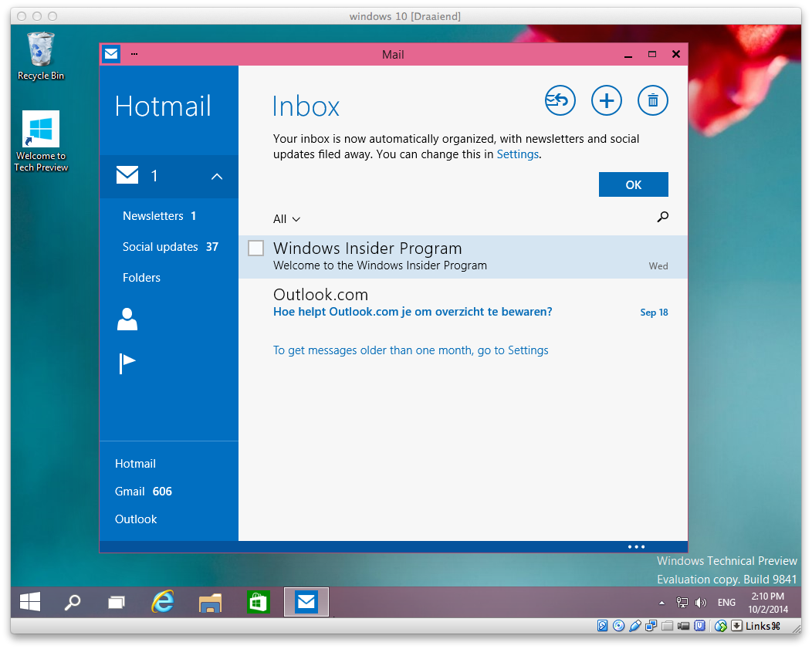Viewport: 812px width, 649px height.
Task: Open the Newsletters folder
Action: point(153,216)
